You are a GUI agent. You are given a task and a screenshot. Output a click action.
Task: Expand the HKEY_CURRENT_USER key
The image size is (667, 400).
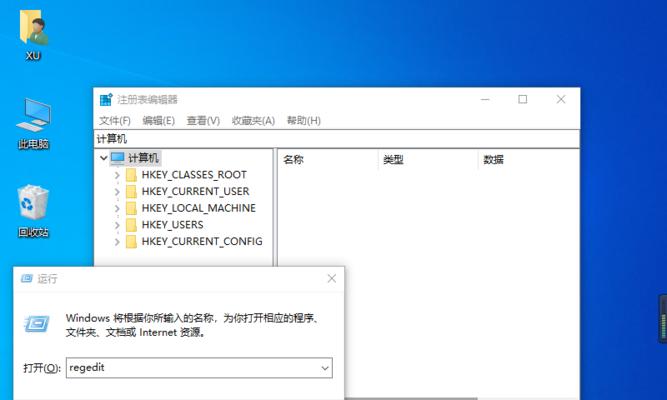click(x=117, y=191)
